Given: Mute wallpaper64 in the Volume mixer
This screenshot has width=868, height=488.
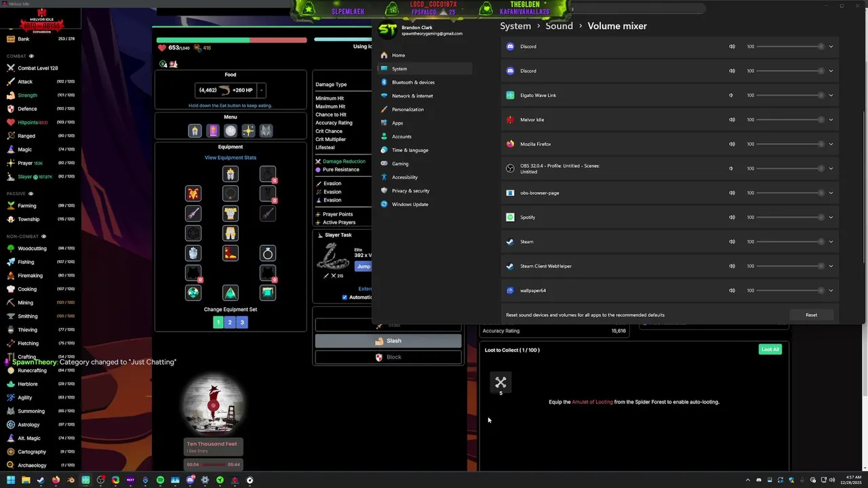Looking at the screenshot, I should pos(732,291).
